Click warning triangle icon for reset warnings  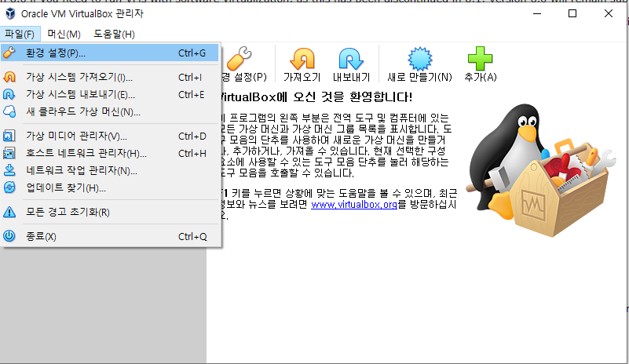9,212
